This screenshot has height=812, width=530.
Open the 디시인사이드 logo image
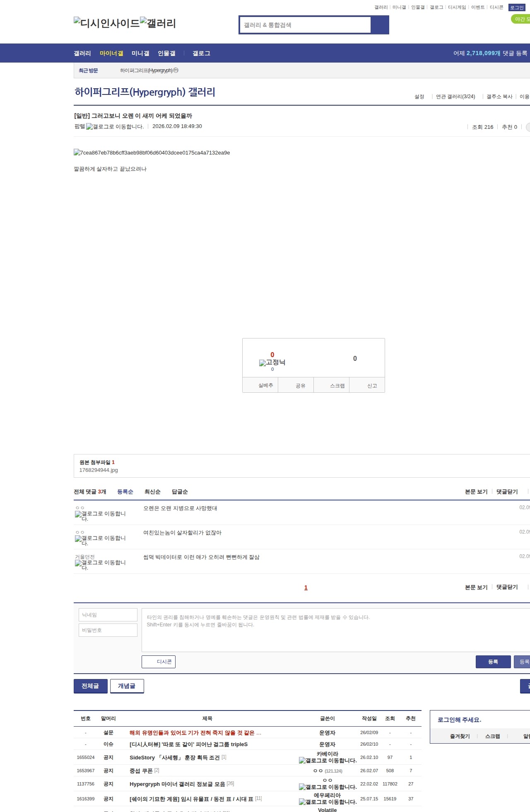pyautogui.click(x=106, y=23)
